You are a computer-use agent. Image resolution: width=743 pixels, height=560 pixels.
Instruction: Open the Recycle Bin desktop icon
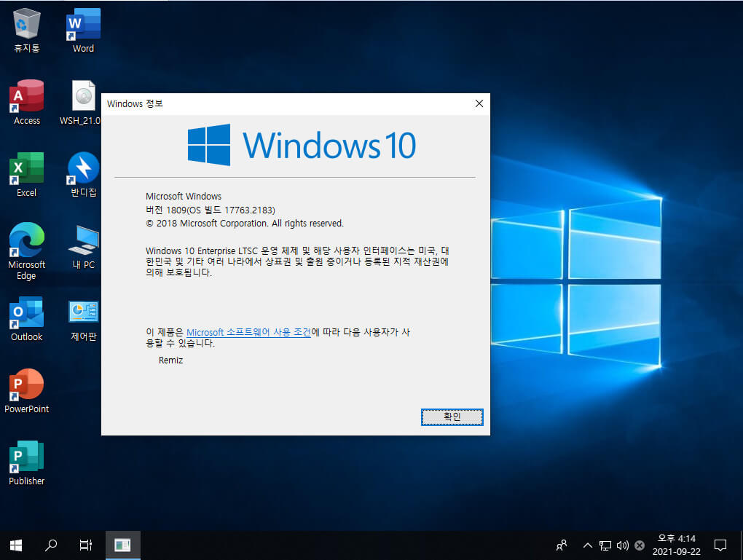pos(26,29)
